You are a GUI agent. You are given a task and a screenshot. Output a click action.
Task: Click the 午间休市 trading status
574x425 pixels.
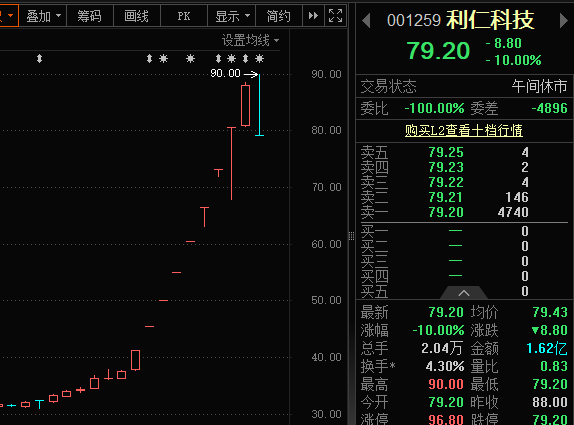[x=539, y=86]
